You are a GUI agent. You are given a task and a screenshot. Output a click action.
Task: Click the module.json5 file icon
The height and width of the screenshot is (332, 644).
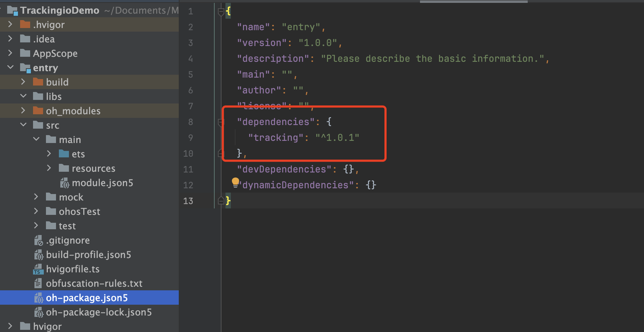pyautogui.click(x=65, y=183)
